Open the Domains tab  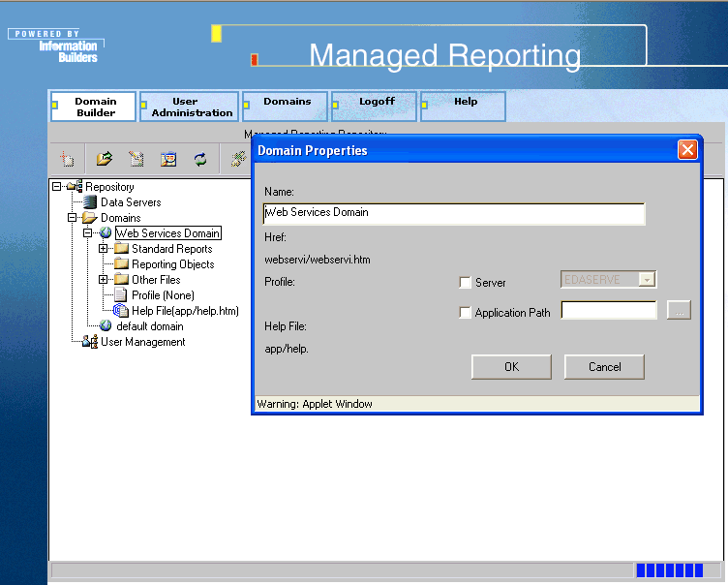click(x=285, y=107)
